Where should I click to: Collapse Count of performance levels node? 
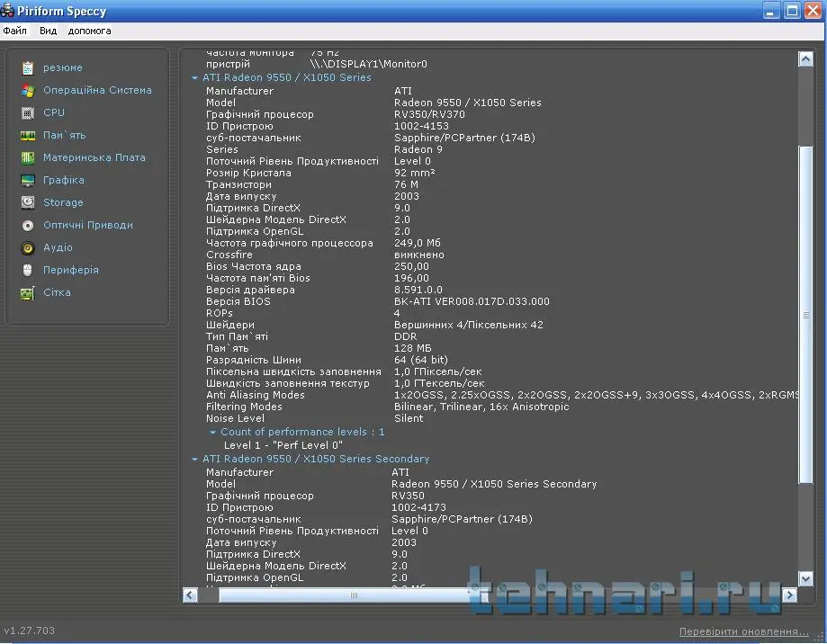[x=212, y=432]
